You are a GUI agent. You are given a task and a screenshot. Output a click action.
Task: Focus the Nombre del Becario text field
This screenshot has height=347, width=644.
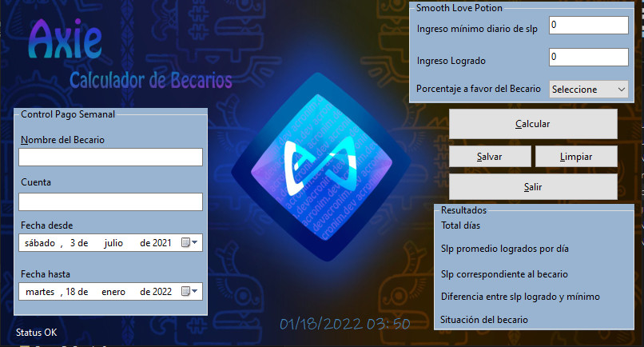coord(111,158)
